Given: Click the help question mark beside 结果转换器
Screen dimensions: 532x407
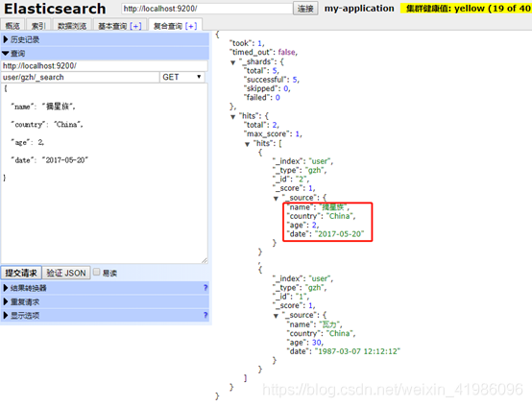Looking at the screenshot, I should 206,288.
